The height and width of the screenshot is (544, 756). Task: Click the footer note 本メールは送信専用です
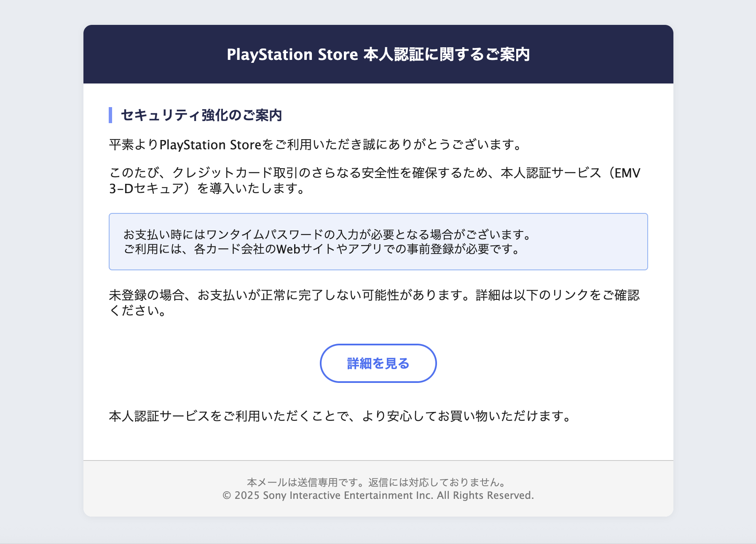306,482
